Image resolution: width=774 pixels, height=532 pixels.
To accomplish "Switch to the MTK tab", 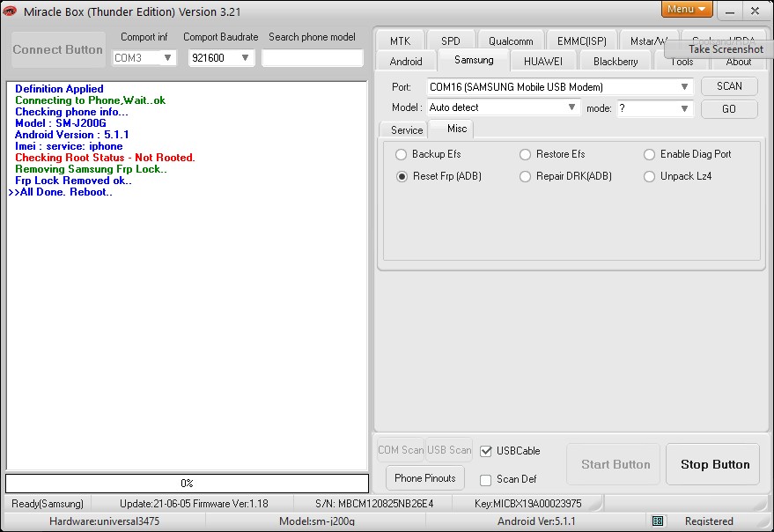I will point(400,41).
